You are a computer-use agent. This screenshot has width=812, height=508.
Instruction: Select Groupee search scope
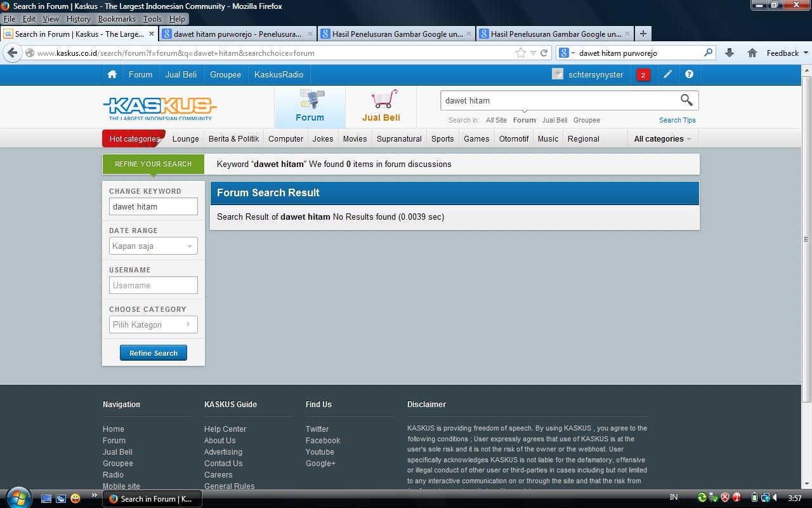(x=586, y=120)
